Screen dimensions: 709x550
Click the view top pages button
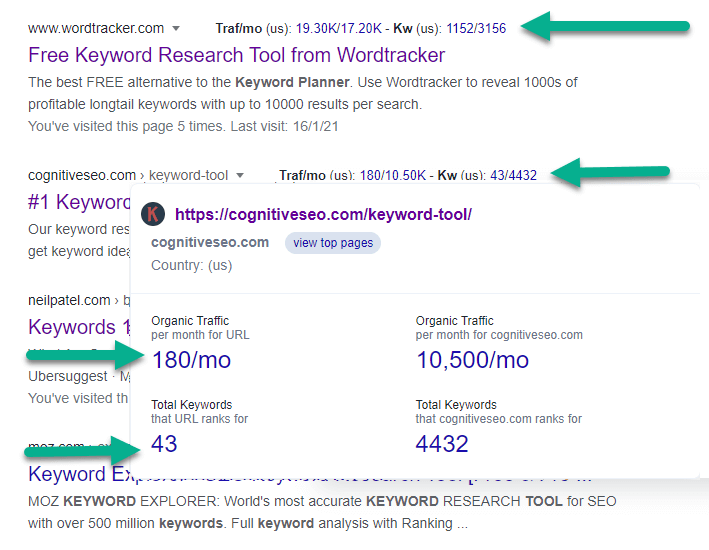333,243
